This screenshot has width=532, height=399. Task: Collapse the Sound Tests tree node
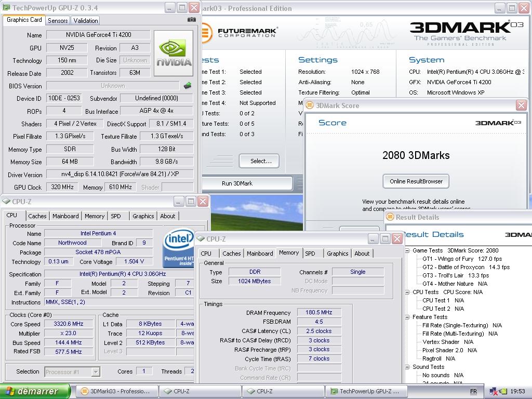point(407,367)
